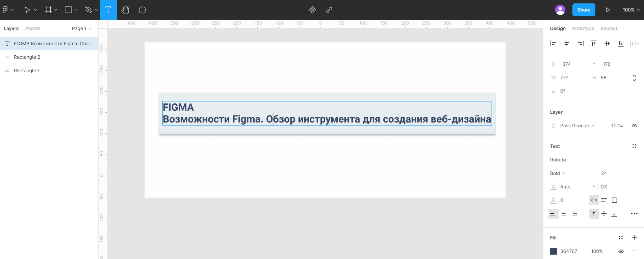Open Text styles icon
The height and width of the screenshot is (259, 644).
[634, 146]
